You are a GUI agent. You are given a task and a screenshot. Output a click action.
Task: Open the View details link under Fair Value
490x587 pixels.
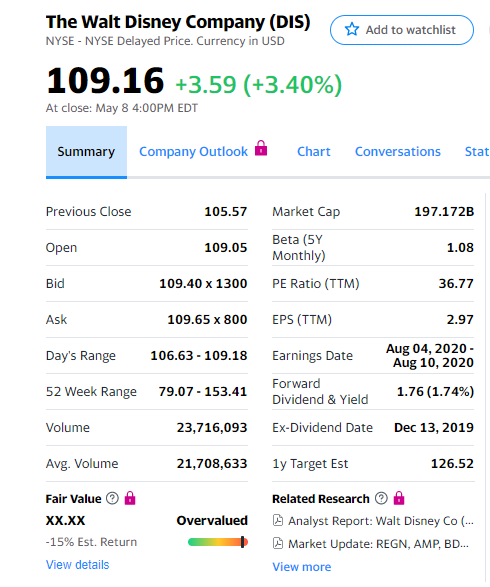tap(77, 565)
